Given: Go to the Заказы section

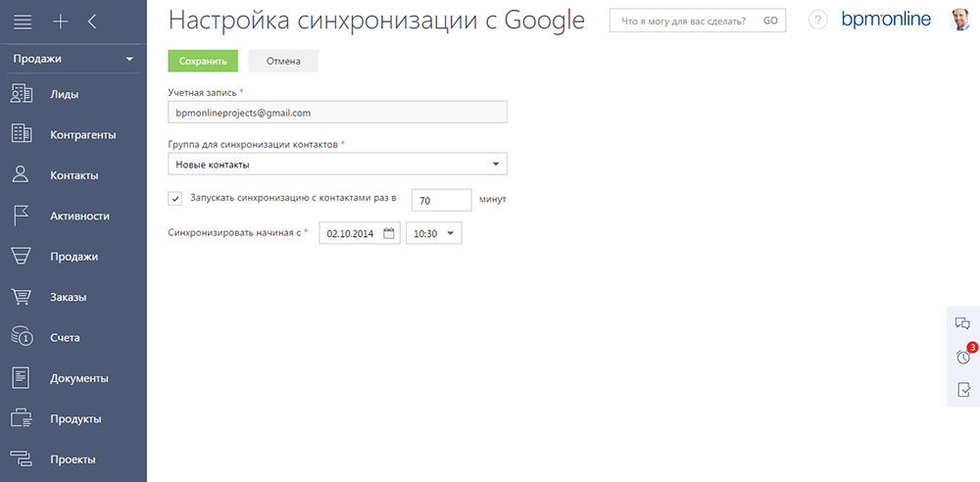Looking at the screenshot, I should [x=69, y=298].
